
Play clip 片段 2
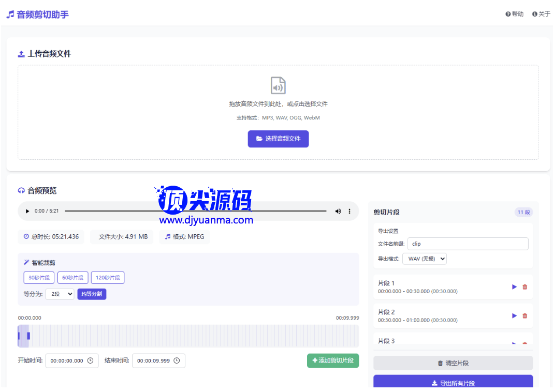514,316
